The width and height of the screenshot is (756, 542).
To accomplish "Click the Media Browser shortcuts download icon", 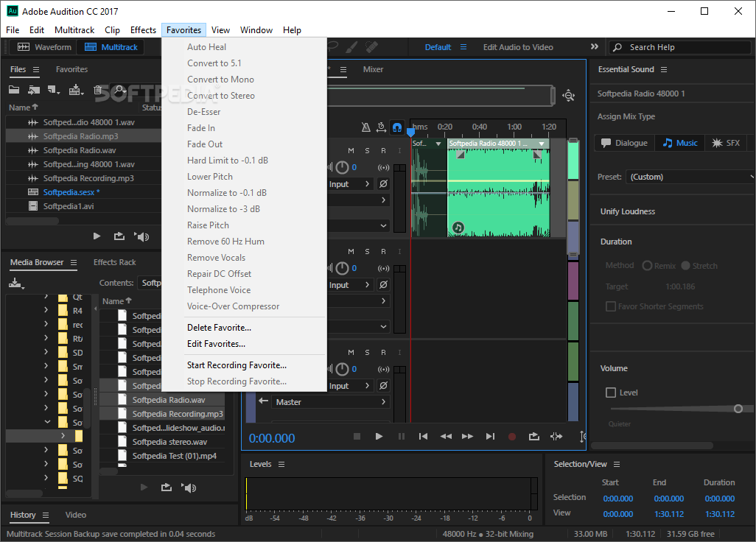I will (x=16, y=284).
